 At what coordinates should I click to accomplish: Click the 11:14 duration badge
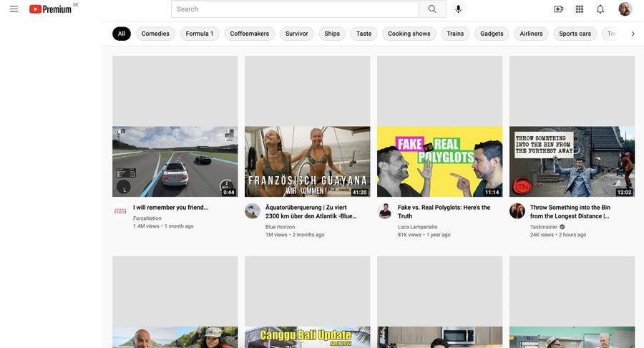pos(492,193)
